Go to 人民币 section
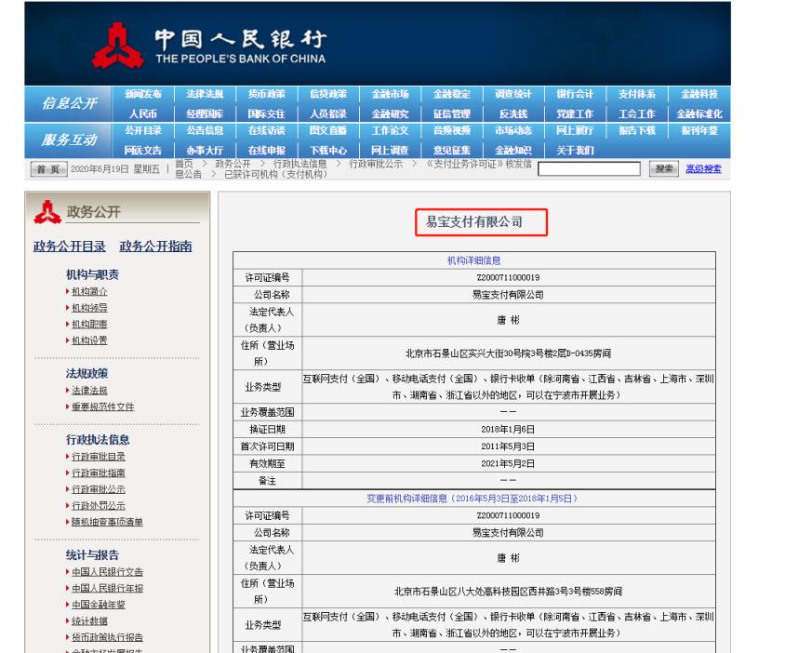812x653 pixels. click(143, 113)
